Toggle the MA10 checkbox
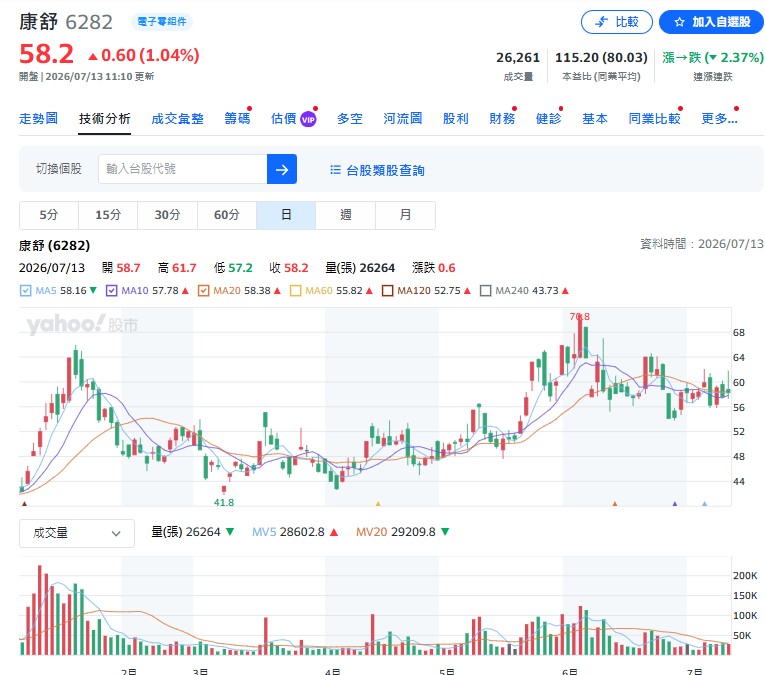Image resolution: width=765 pixels, height=675 pixels. pyautogui.click(x=111, y=291)
